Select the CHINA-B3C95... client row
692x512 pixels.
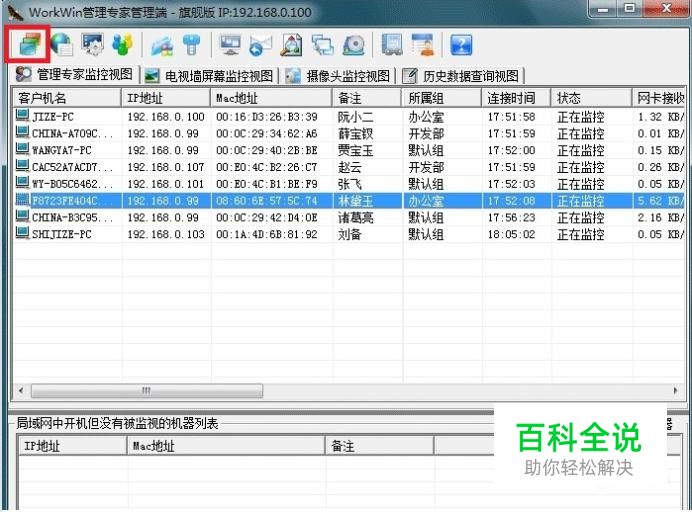(x=349, y=218)
